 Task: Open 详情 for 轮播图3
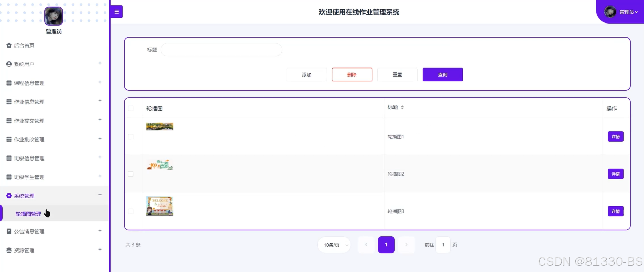pyautogui.click(x=615, y=211)
